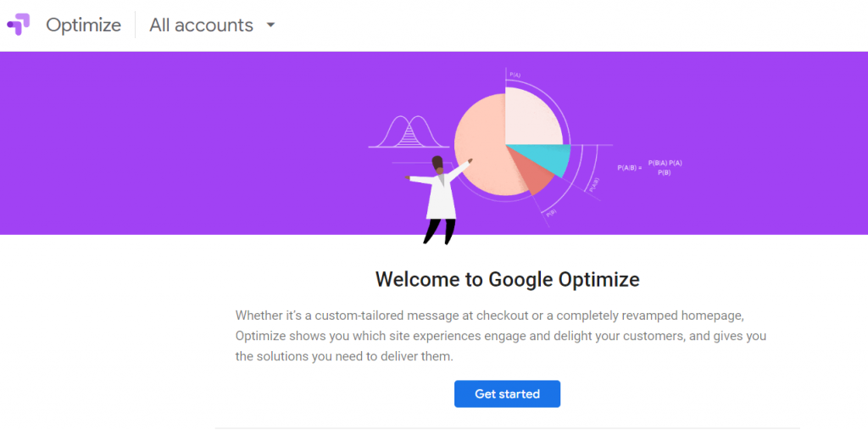Open the All accounts dropdown
This screenshot has height=430, width=868.
[201, 25]
